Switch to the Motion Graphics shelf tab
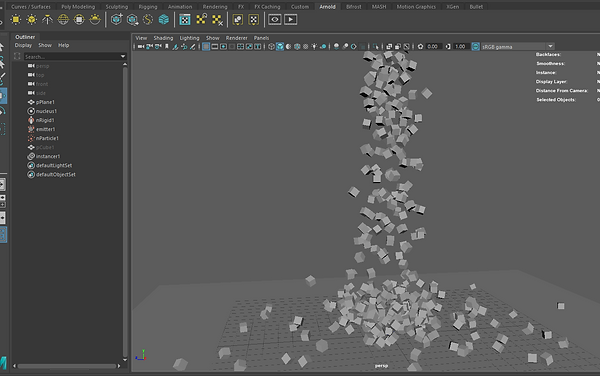 (x=416, y=7)
